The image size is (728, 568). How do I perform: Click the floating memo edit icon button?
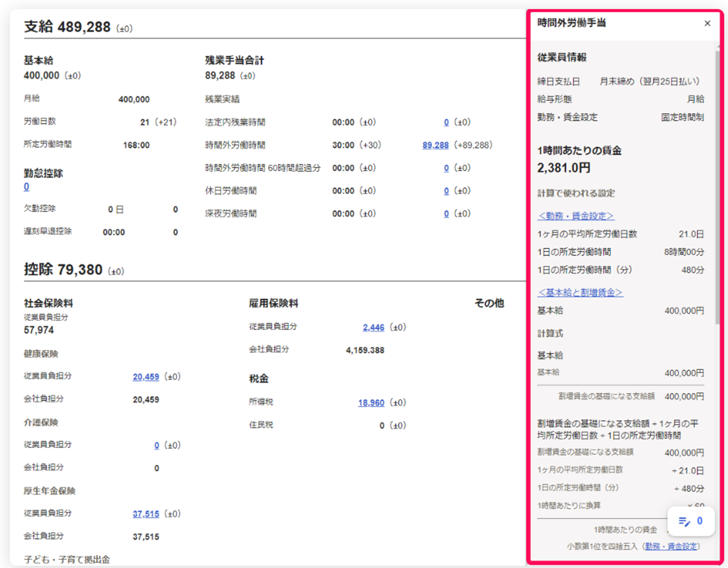click(x=685, y=521)
